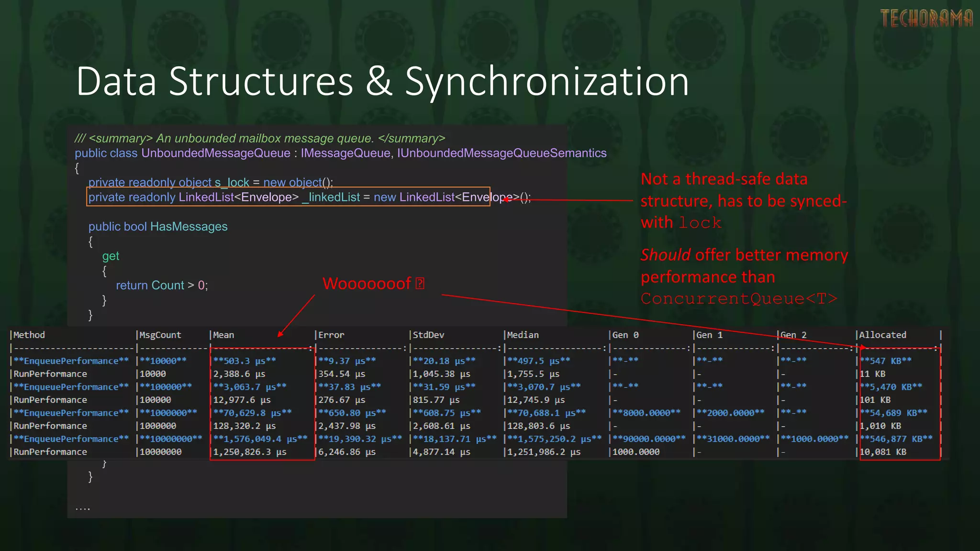
Task: Click Gen 1 value '**31000.0000**'
Action: 734,439
